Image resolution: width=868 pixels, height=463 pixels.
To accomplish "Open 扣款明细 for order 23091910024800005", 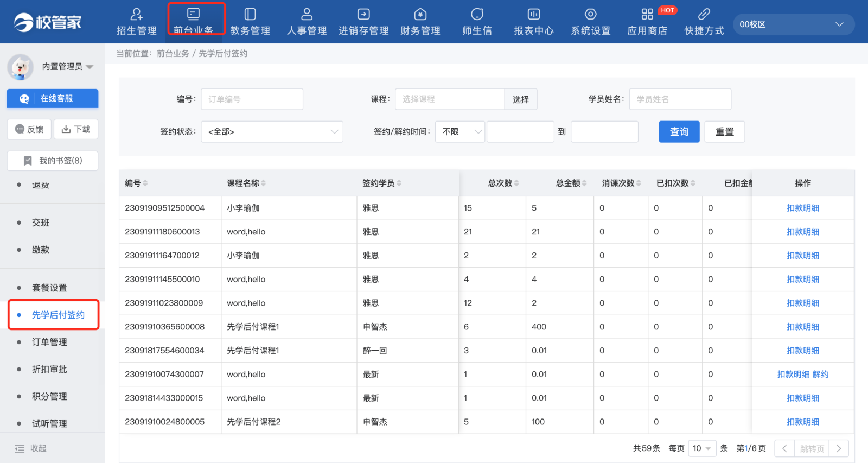I will 803,422.
